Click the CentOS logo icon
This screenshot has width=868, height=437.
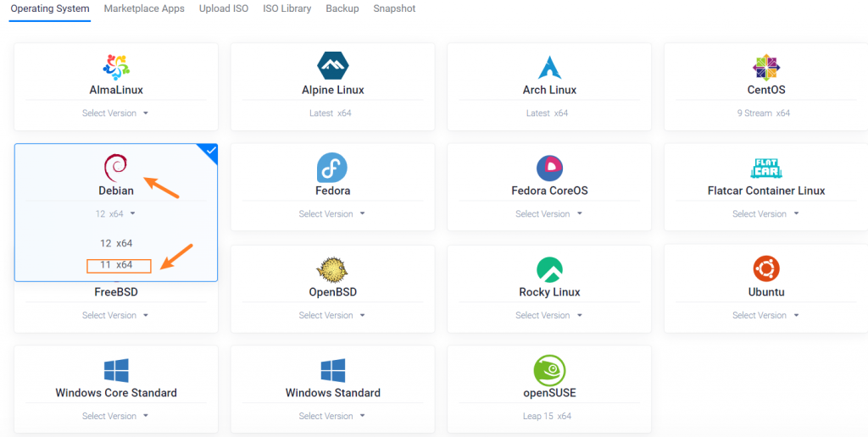tap(766, 67)
